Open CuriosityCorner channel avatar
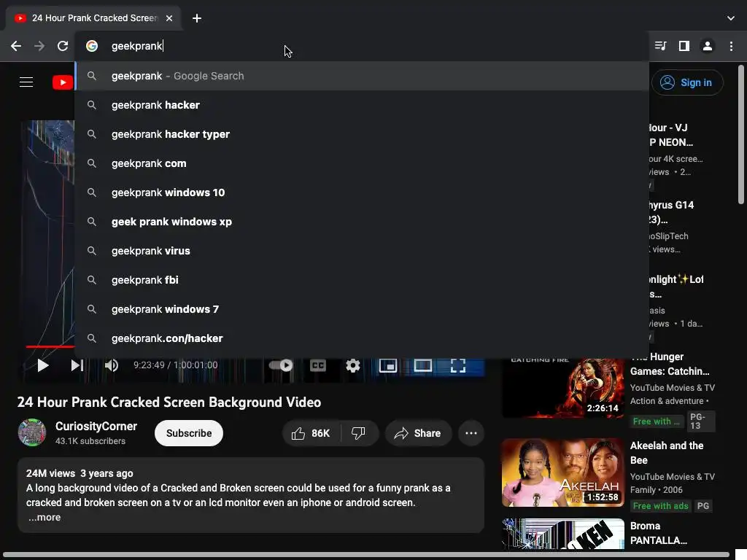The image size is (747, 560). pos(32,432)
